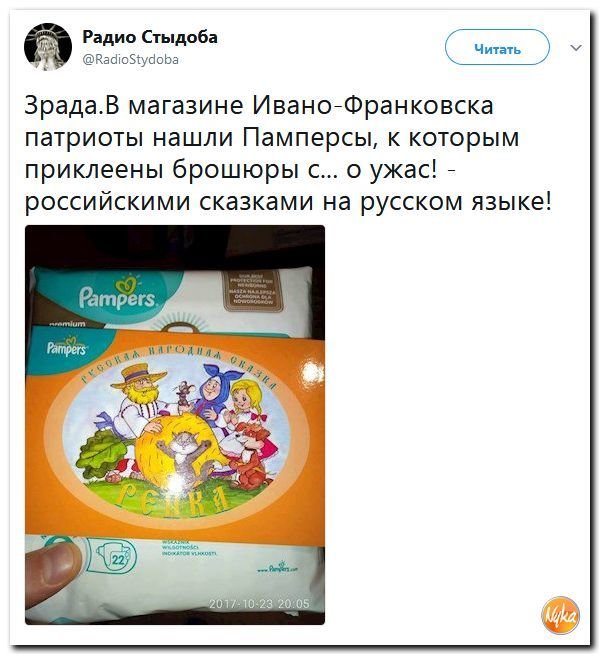Viewport: 601px width, 656px height.
Task: Open the attached Pampers photo
Action: tap(175, 425)
